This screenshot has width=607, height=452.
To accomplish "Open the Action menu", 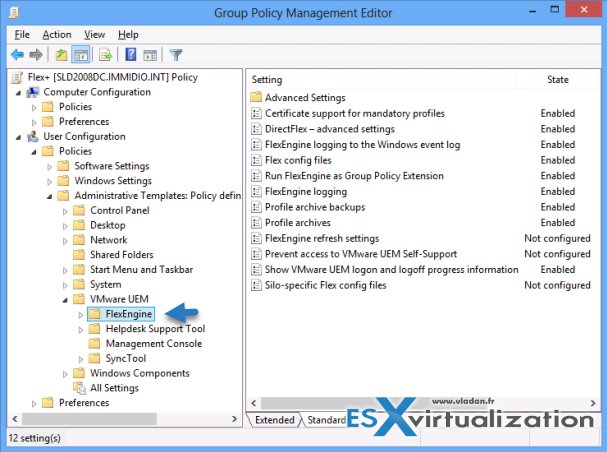I will [x=57, y=35].
